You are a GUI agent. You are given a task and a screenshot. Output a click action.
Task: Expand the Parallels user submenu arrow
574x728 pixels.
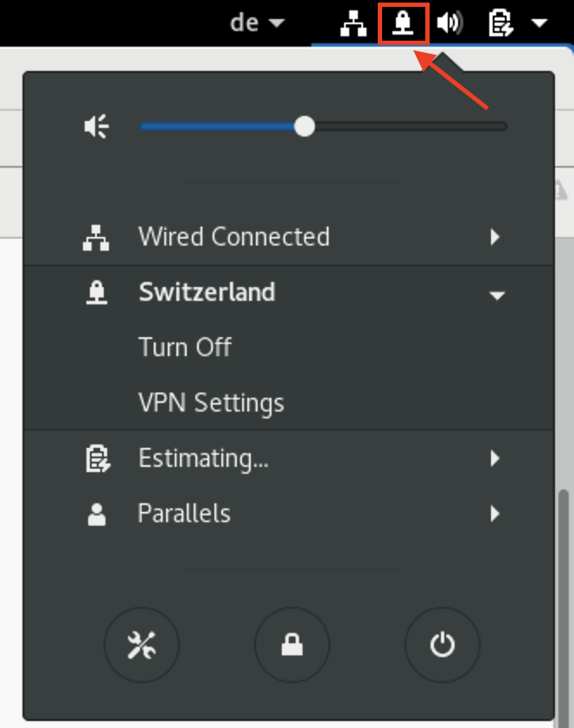pyautogui.click(x=495, y=514)
